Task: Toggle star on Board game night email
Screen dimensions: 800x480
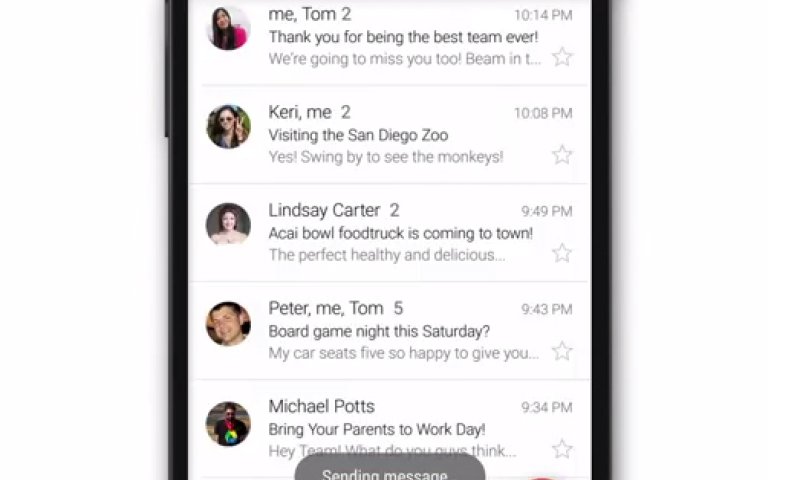Action: [x=562, y=351]
